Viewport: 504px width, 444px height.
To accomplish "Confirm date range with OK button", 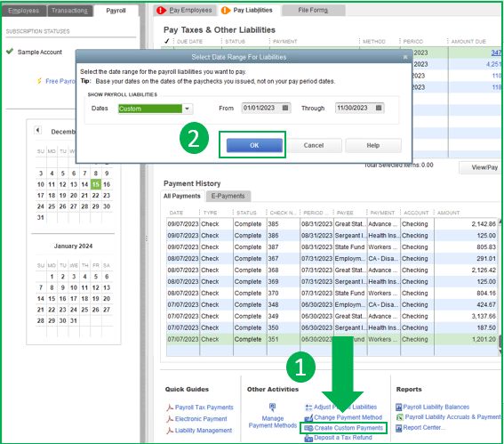I will (x=254, y=145).
